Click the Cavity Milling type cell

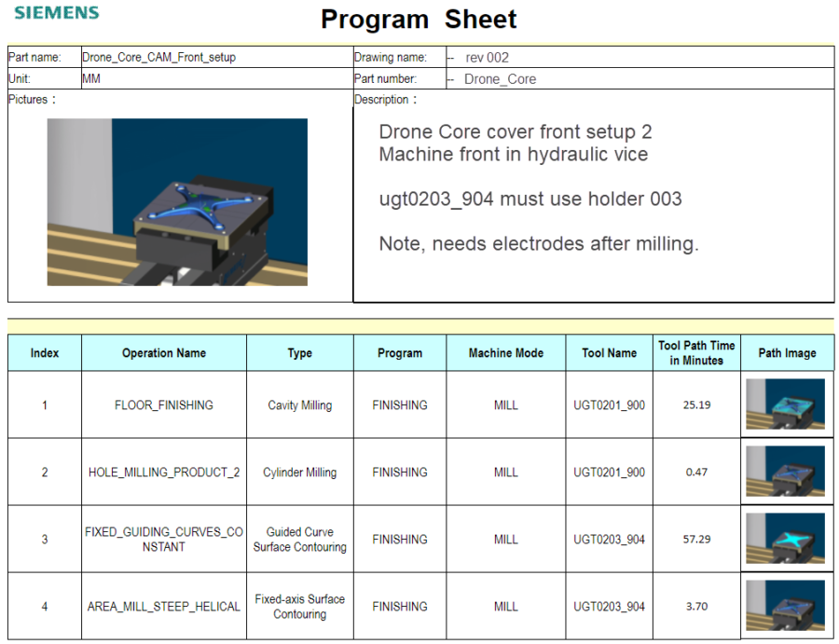click(x=299, y=404)
